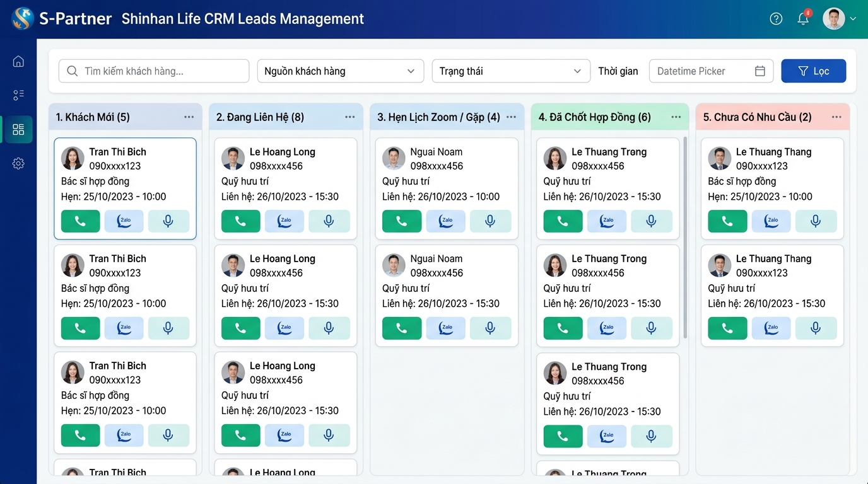Click the '1. Khách Mới (5)' column title
This screenshot has height=484, width=868.
(93, 117)
